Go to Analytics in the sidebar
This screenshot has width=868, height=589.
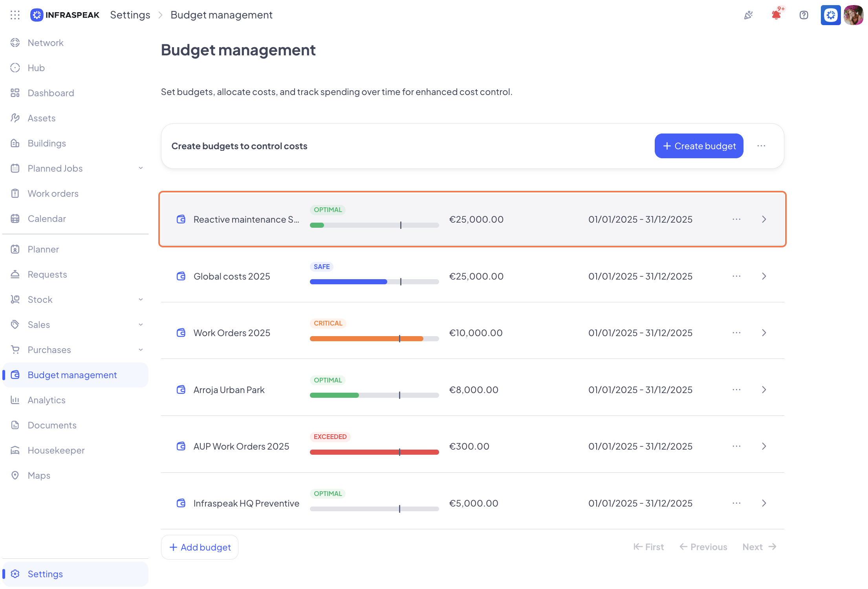pos(46,400)
